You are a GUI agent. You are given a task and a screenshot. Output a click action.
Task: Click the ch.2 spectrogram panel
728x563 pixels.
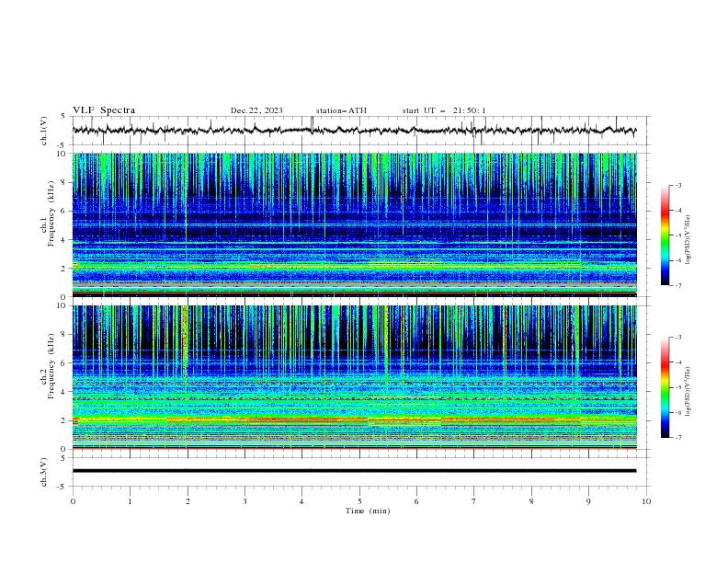tap(354, 377)
